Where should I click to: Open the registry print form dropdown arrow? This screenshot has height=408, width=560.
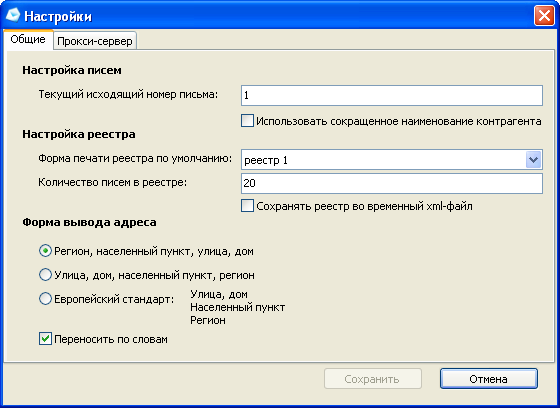(534, 159)
